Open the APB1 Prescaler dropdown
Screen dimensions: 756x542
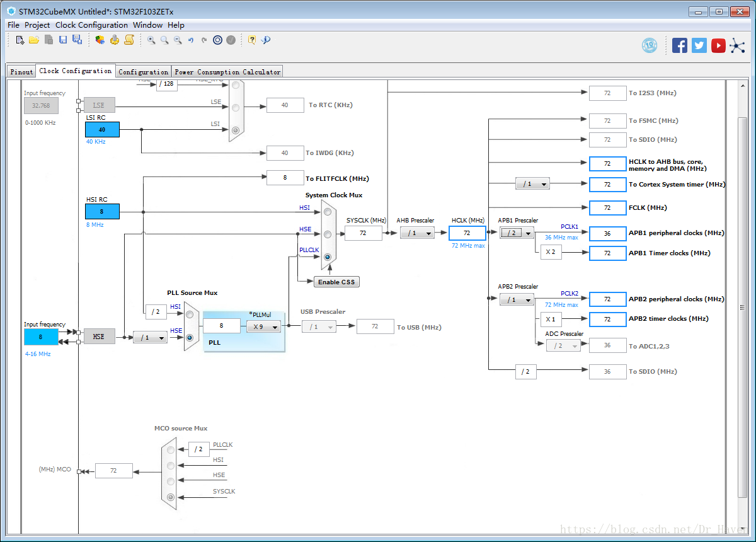pos(517,233)
